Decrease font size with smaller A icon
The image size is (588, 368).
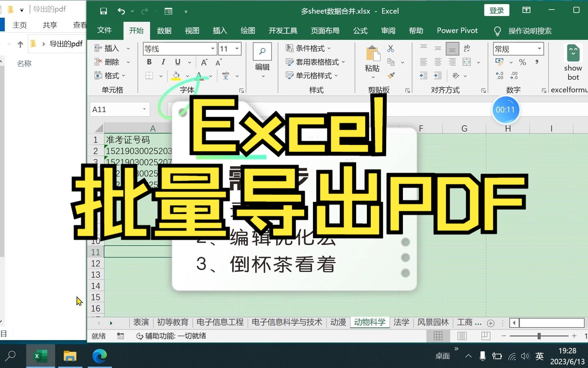pos(218,62)
